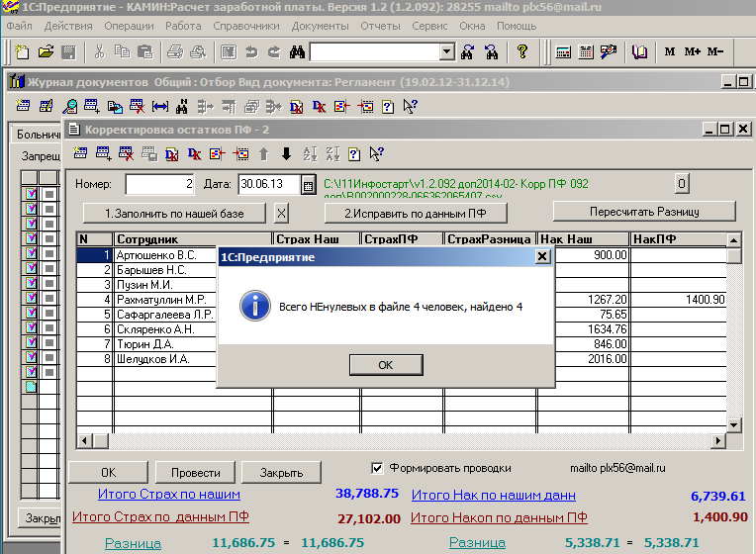
Task: Click the 0 button near the file path
Action: click(681, 184)
